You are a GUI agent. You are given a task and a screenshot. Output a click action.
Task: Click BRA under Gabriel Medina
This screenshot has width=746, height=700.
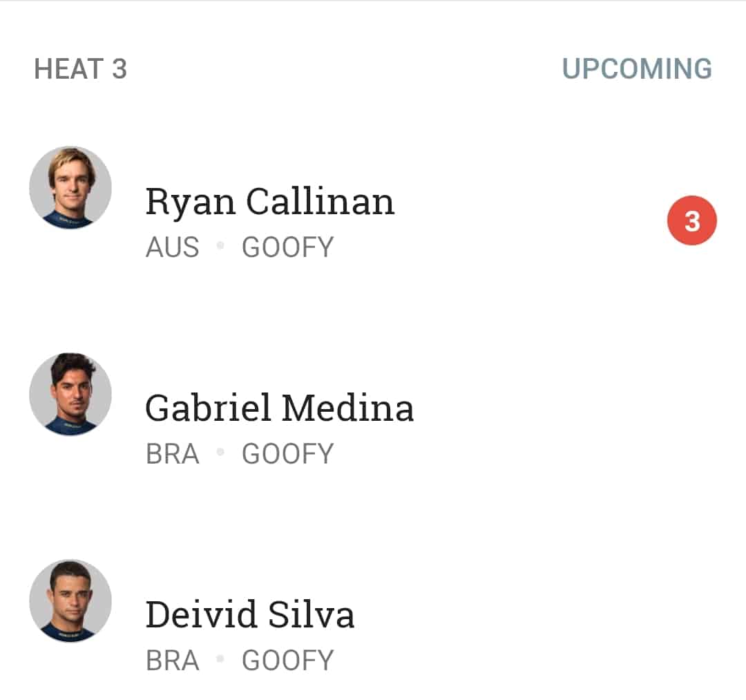tap(172, 454)
